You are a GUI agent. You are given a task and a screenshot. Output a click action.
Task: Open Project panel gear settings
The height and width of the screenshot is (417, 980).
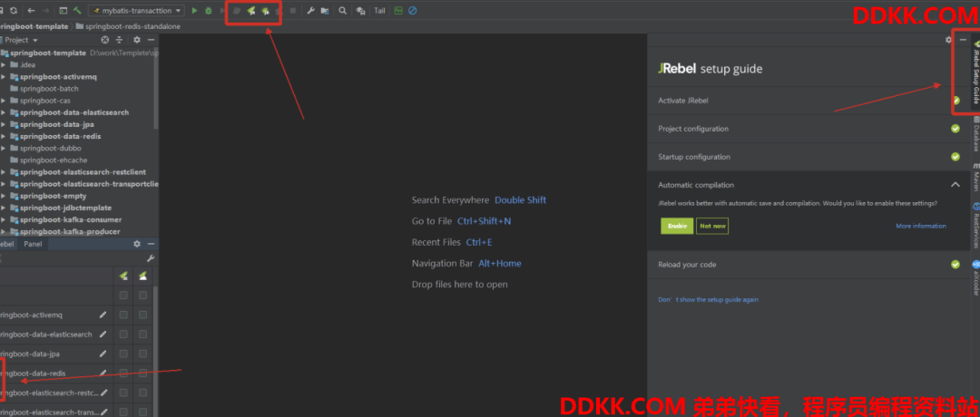(x=137, y=40)
